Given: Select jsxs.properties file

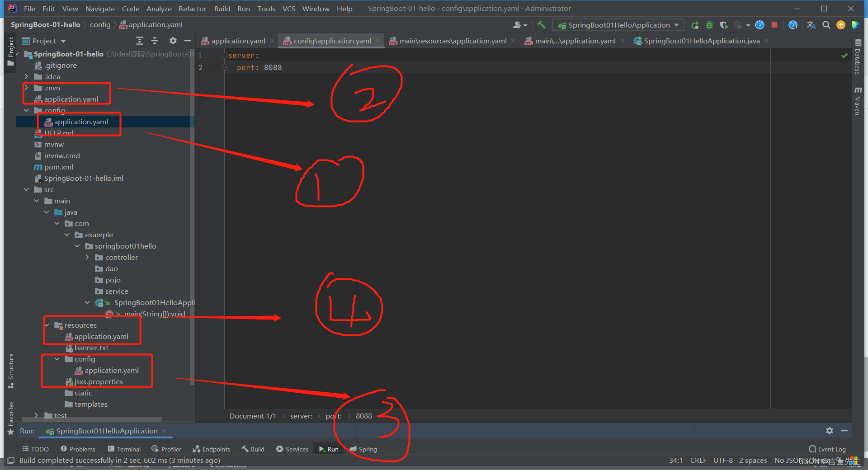Looking at the screenshot, I should 99,381.
